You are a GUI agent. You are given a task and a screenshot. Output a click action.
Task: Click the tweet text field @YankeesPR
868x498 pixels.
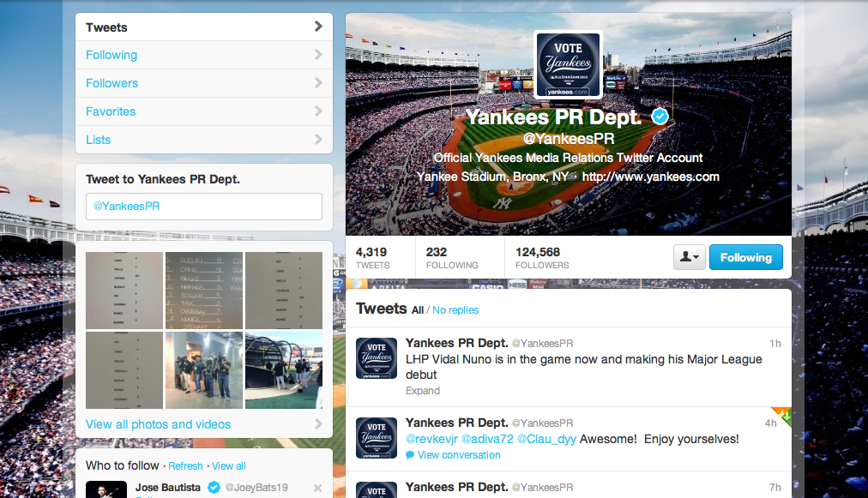pyautogui.click(x=204, y=207)
